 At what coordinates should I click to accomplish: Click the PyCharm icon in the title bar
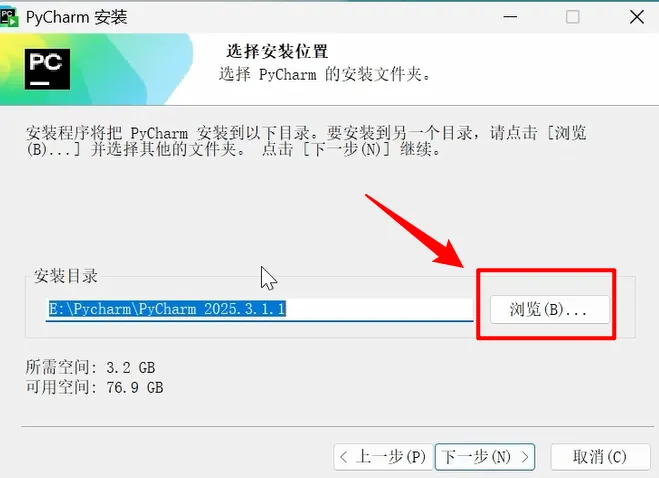coord(8,18)
